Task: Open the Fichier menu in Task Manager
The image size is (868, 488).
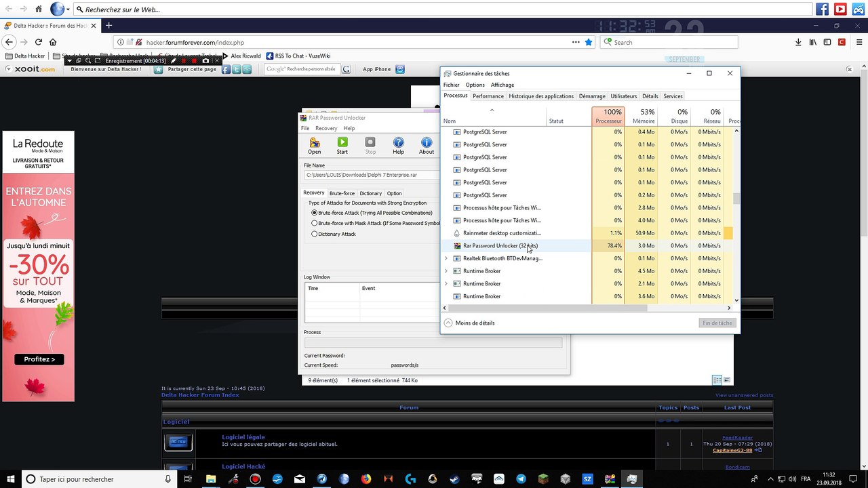Action: coord(452,85)
